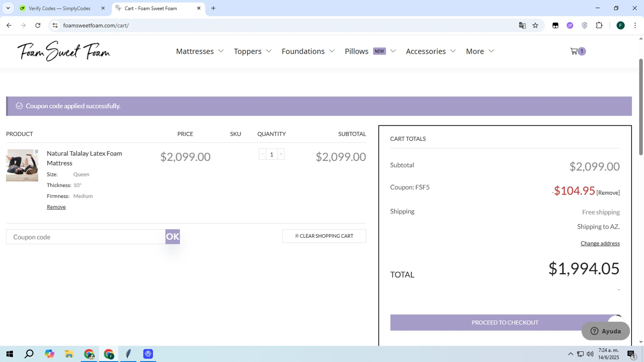The height and width of the screenshot is (362, 644).
Task: Apply coupon with the OK button
Action: (173, 237)
